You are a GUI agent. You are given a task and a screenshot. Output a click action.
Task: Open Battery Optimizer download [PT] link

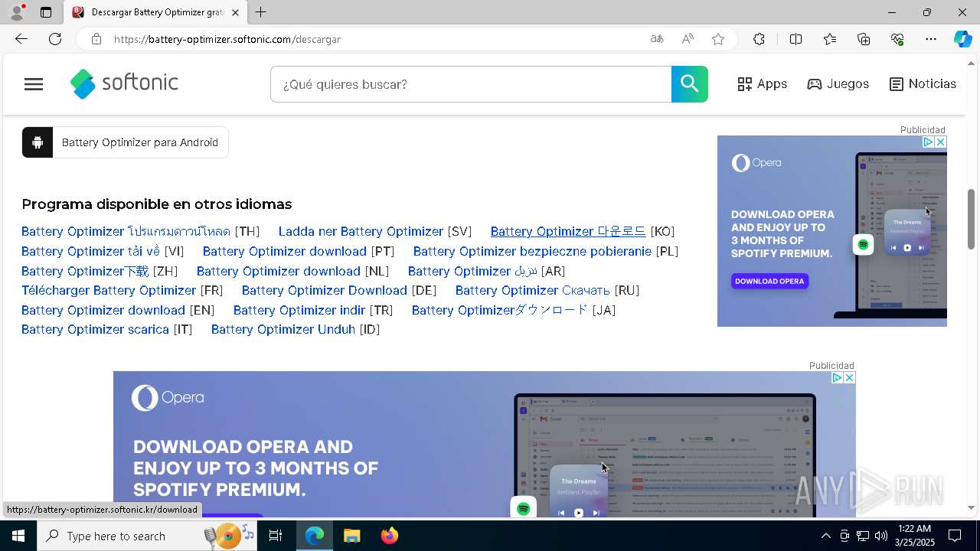[x=285, y=251]
